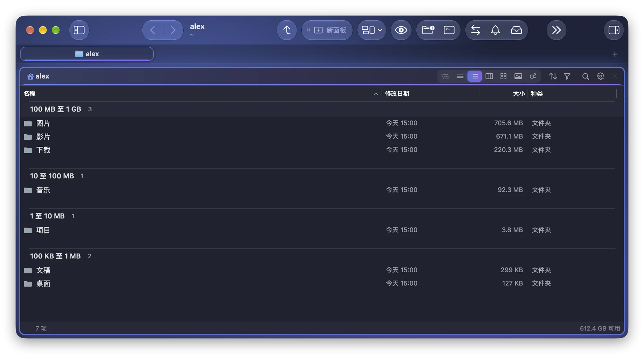Screen dimensions: 644x354
Task: Select the alex tab
Action: pyautogui.click(x=87, y=54)
